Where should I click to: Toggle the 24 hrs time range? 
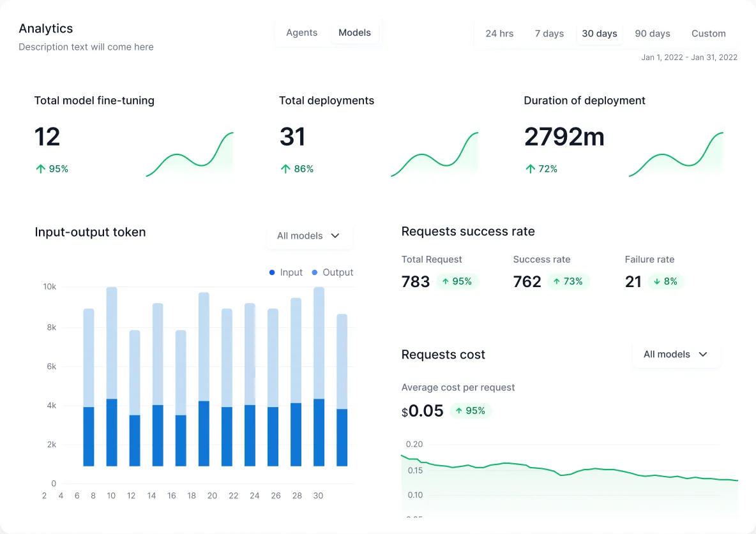pos(500,33)
